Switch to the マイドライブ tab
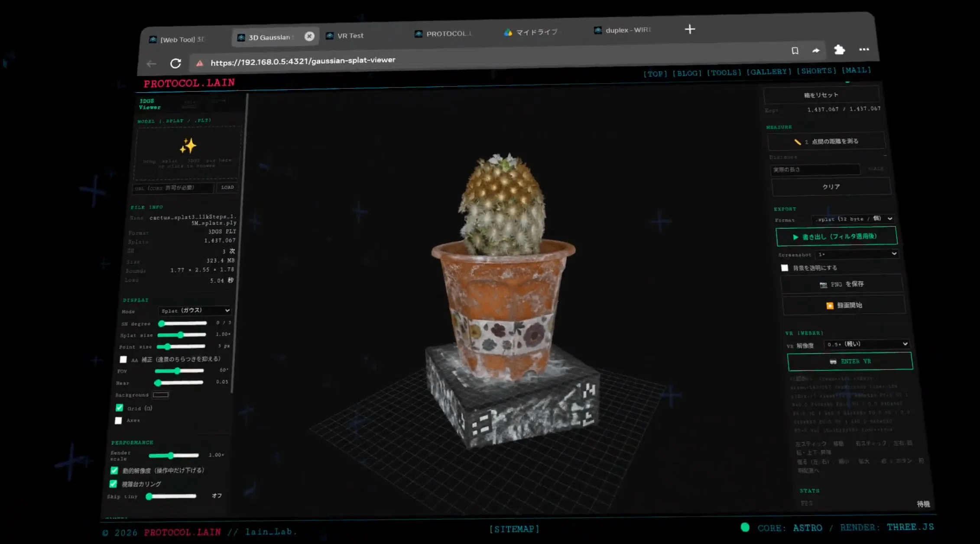 [x=532, y=32]
